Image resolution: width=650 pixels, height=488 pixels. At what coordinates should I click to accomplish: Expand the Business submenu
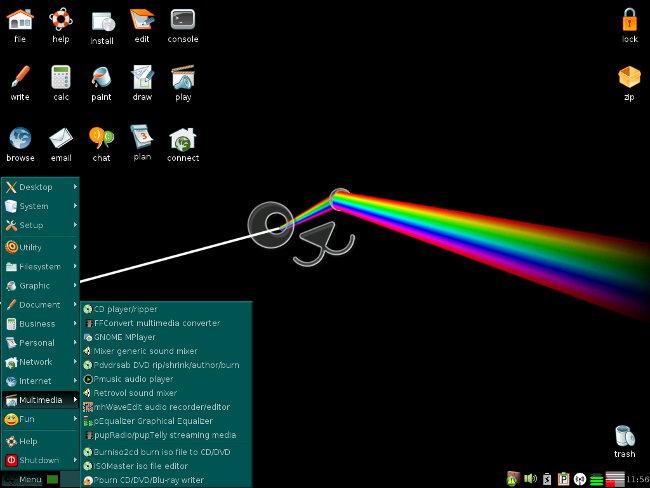41,324
